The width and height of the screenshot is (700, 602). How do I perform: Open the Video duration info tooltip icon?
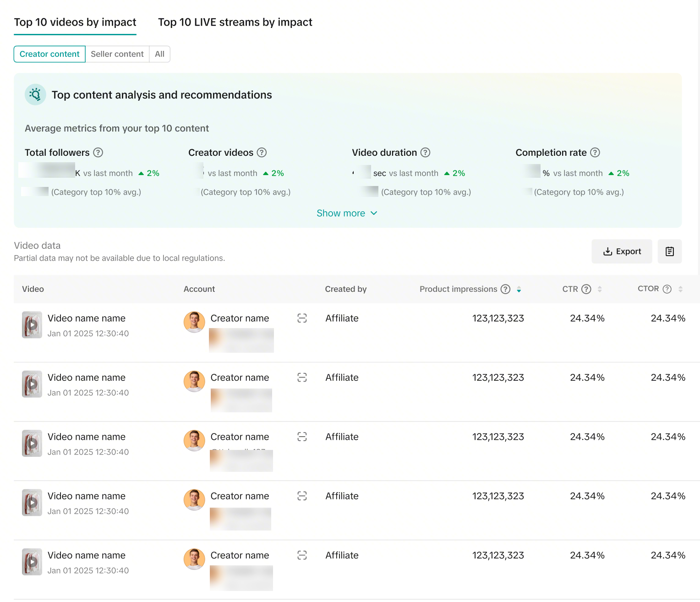[x=425, y=153]
